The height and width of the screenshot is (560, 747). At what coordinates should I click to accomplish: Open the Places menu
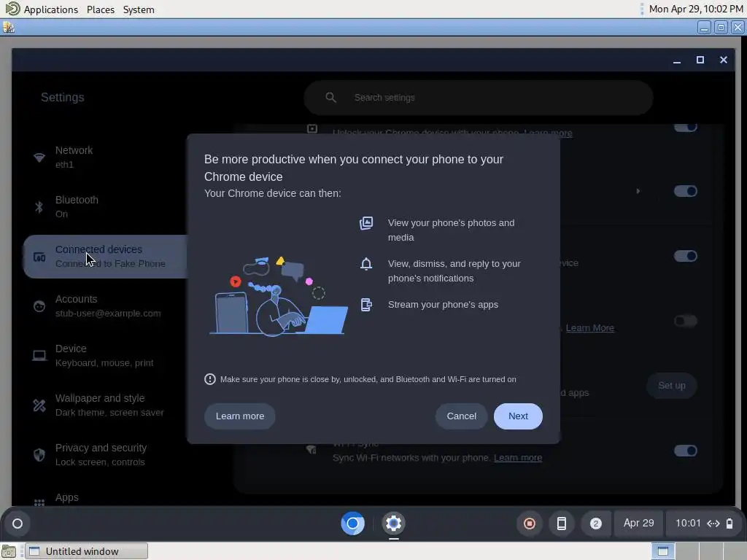pyautogui.click(x=100, y=9)
